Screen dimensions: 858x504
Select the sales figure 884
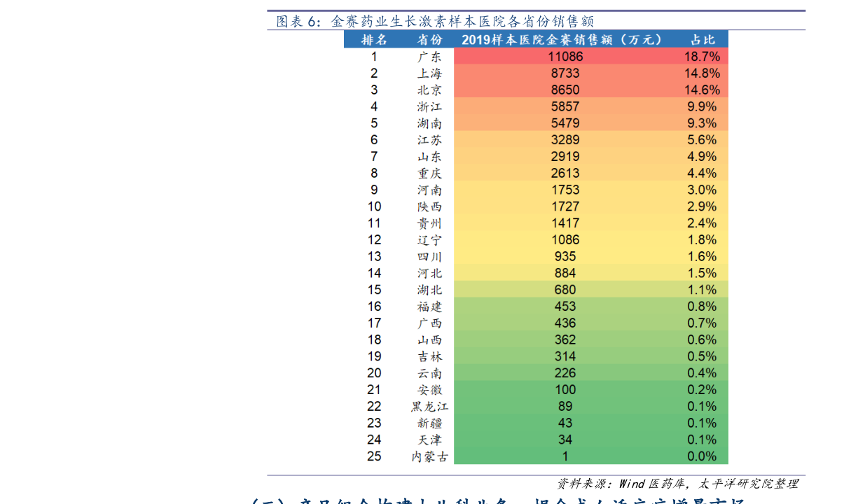click(x=565, y=274)
